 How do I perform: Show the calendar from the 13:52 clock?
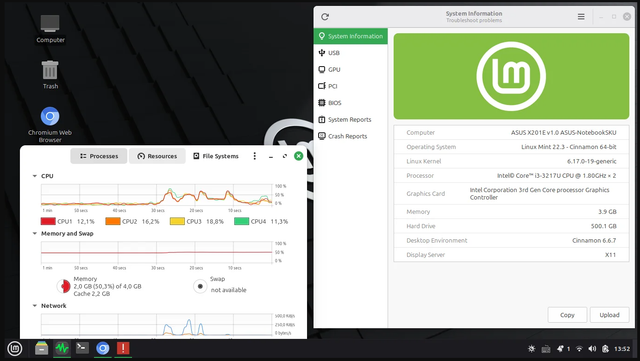[622, 349]
